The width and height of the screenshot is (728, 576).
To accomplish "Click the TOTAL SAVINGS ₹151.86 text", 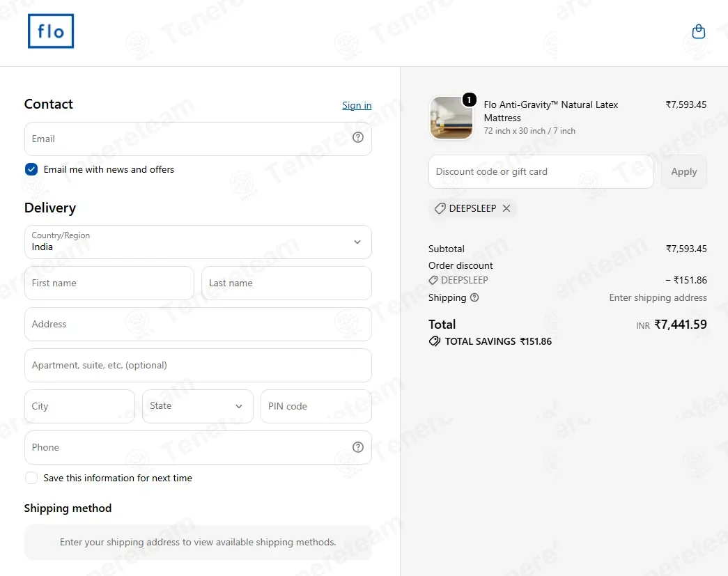I will tap(498, 341).
